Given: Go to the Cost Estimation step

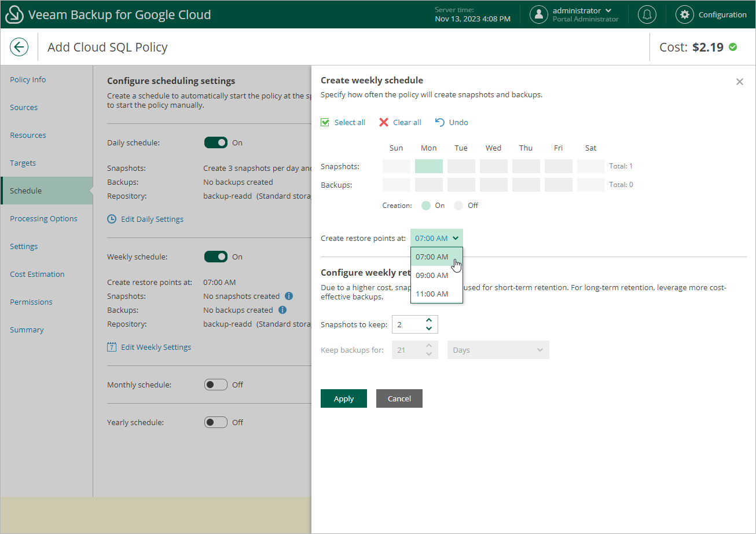Looking at the screenshot, I should tap(46, 274).
